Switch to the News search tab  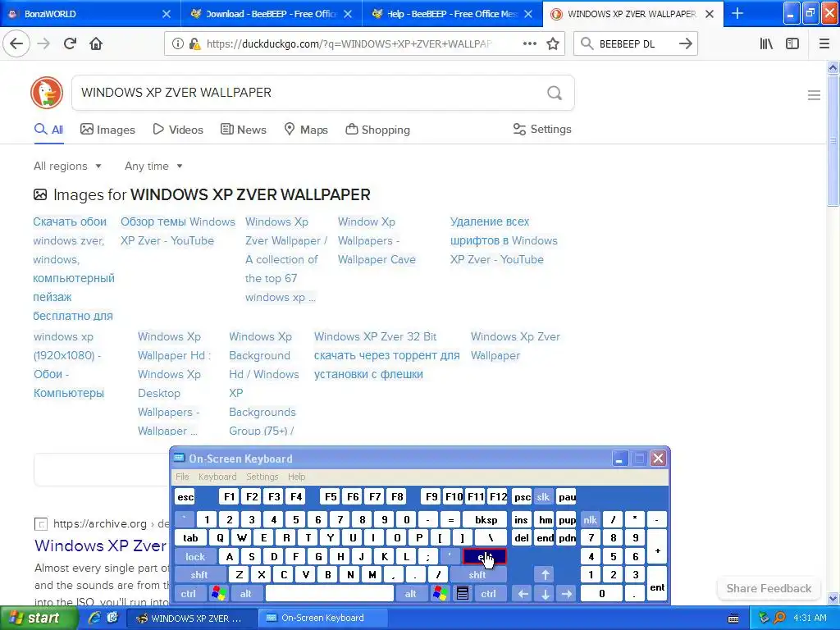click(x=243, y=130)
